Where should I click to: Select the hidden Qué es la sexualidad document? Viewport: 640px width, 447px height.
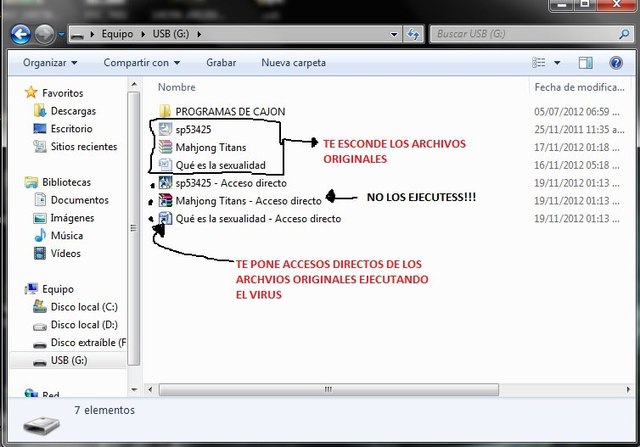[x=220, y=165]
